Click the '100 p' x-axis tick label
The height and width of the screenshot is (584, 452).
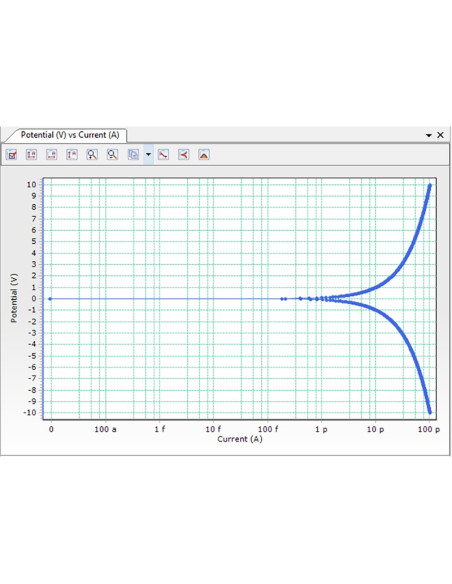point(429,429)
